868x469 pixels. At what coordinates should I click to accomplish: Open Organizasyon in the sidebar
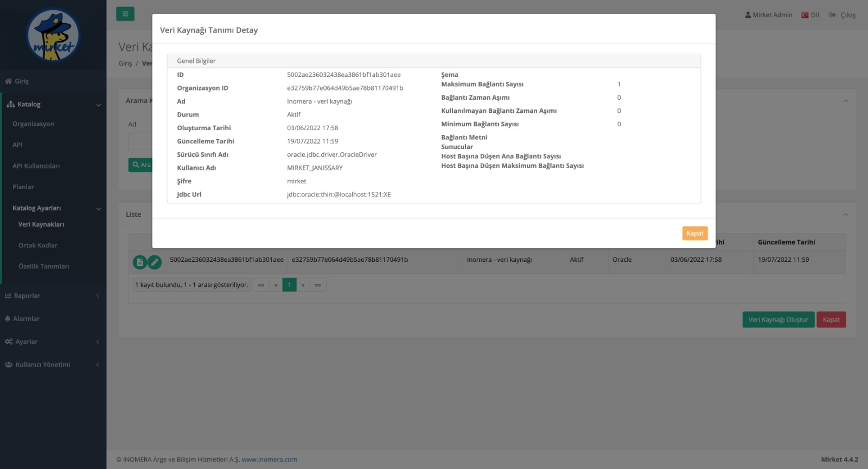coord(33,124)
